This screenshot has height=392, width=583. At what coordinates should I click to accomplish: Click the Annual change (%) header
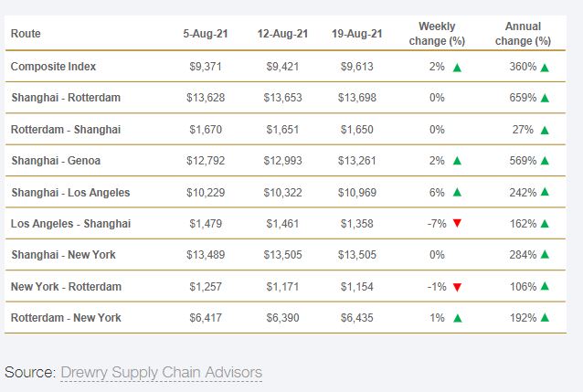(x=523, y=34)
